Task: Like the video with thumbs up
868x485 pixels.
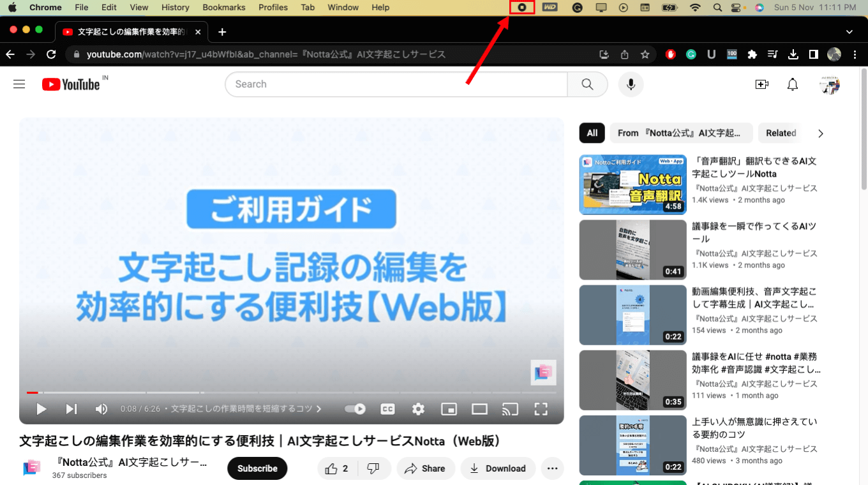Action: coord(336,468)
